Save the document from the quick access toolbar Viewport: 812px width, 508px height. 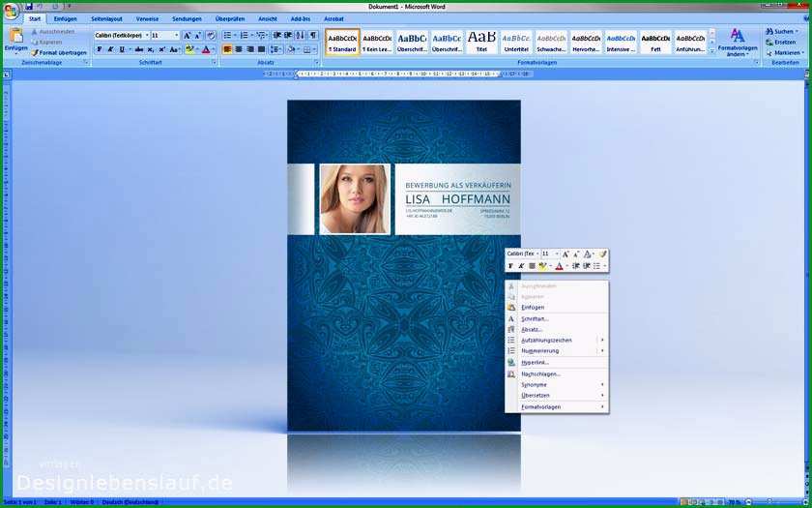29,6
